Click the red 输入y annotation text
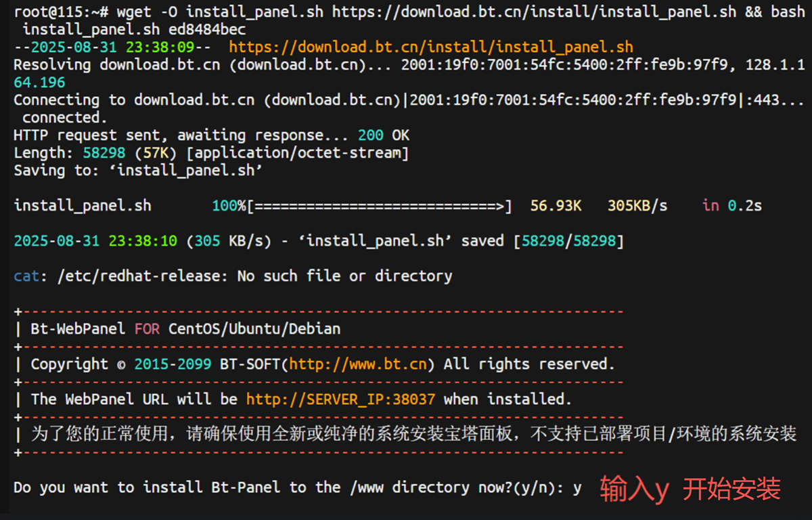 coord(634,489)
